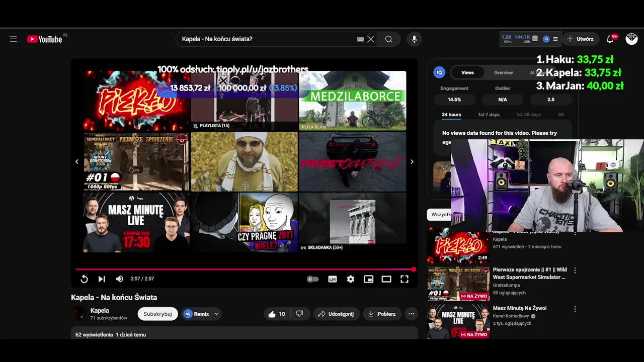Start voice search with microphone icon

414,39
